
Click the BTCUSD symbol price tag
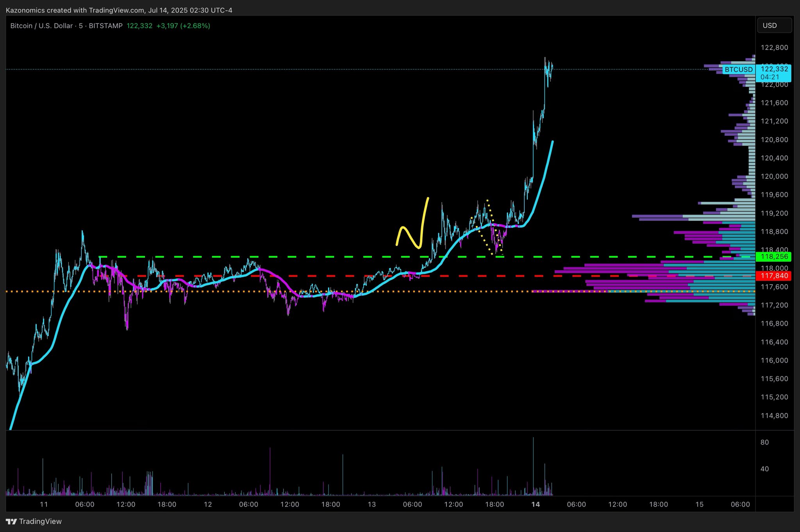click(738, 69)
